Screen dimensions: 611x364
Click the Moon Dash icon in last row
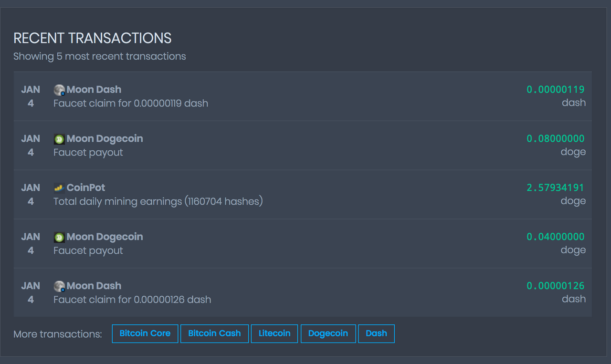(58, 286)
